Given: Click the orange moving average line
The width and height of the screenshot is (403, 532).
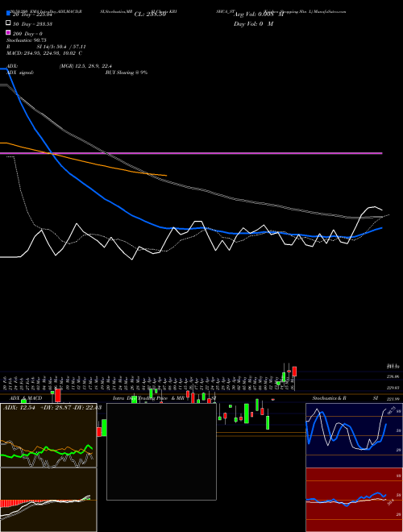Looking at the screenshot, I should click(x=83, y=161).
